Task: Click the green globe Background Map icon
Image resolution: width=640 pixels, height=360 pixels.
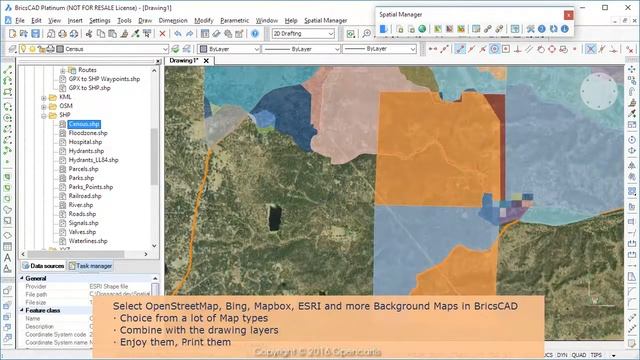Action: (x=422, y=29)
